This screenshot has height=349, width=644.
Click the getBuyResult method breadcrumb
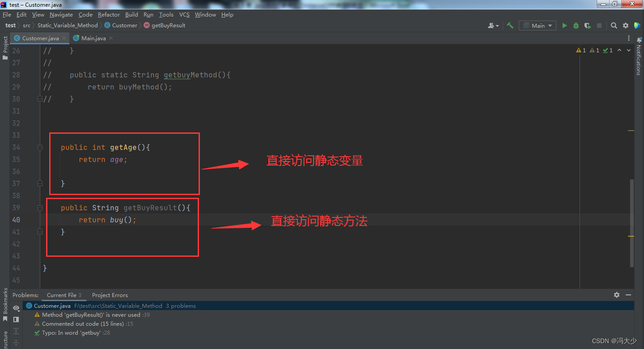165,26
